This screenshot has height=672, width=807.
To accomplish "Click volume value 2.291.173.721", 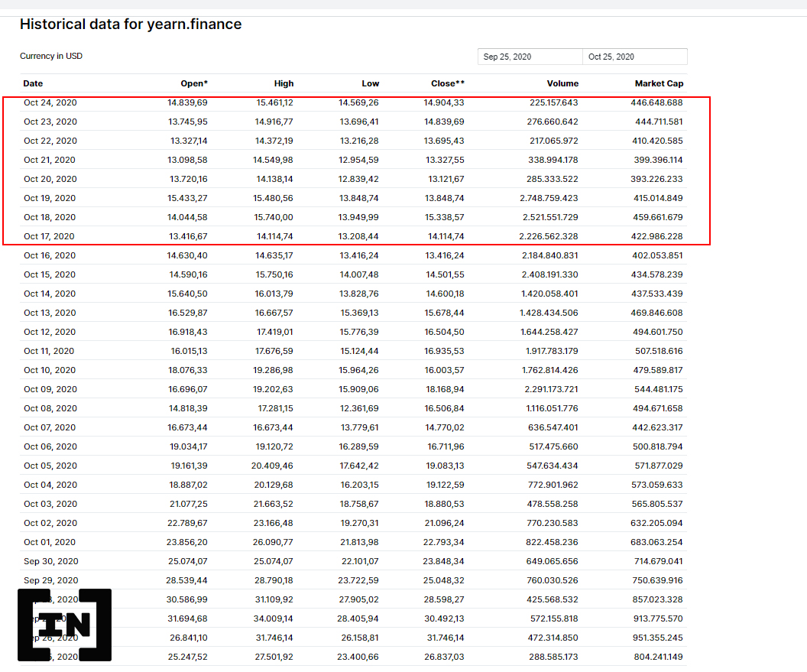I will (x=551, y=389).
